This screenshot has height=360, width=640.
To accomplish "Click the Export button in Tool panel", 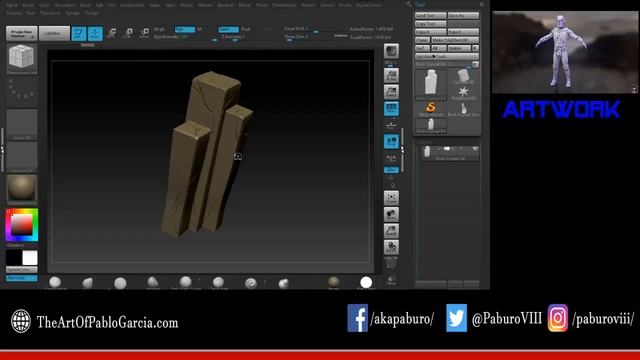I will point(463,32).
